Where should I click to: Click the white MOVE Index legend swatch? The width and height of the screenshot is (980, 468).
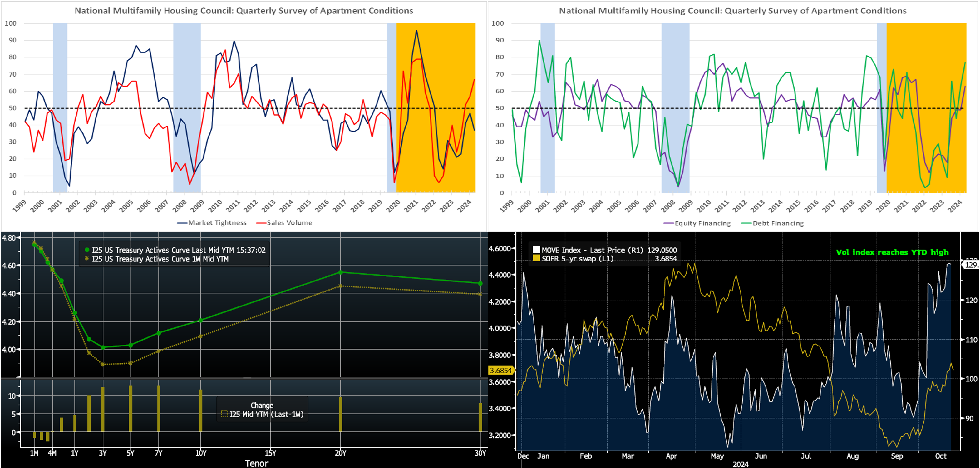tap(536, 250)
